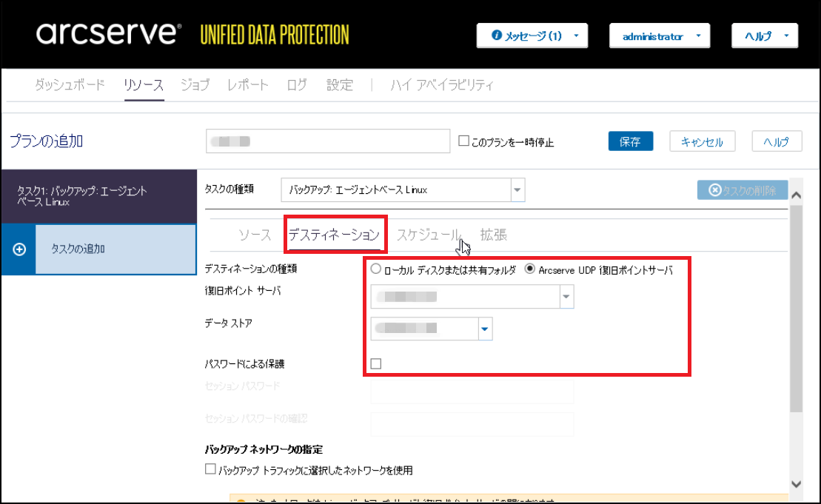
Task: Open the administrator dropdown menu
Action: [x=660, y=36]
